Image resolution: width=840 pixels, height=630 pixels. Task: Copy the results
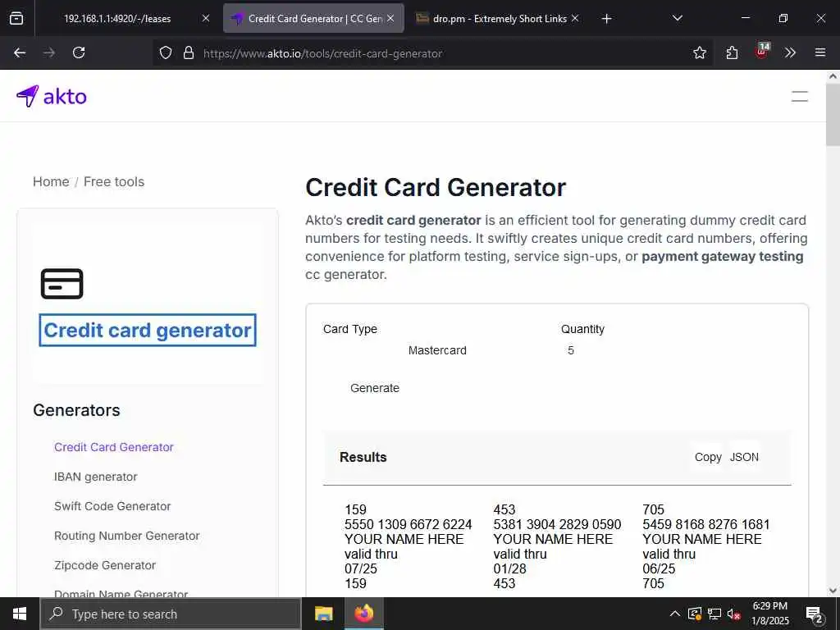click(x=708, y=457)
